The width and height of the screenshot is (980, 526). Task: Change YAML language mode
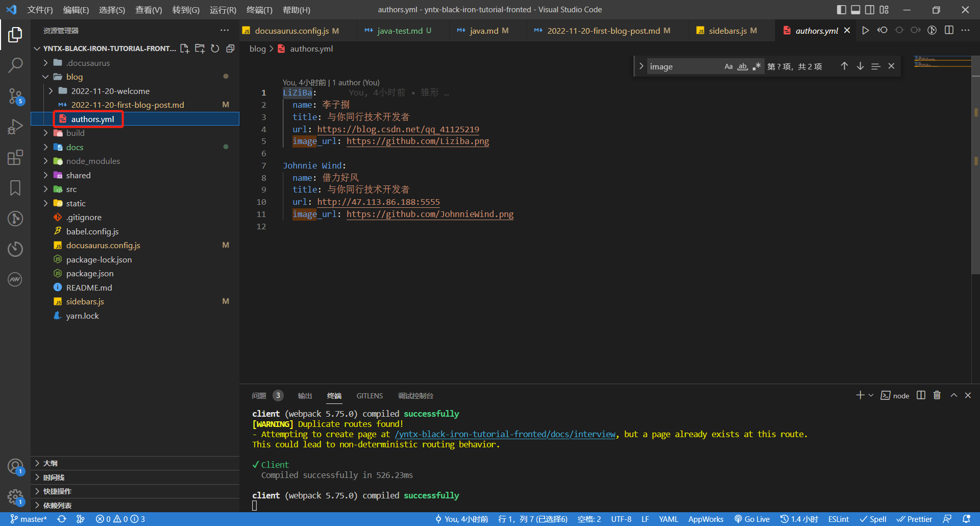tap(668, 519)
